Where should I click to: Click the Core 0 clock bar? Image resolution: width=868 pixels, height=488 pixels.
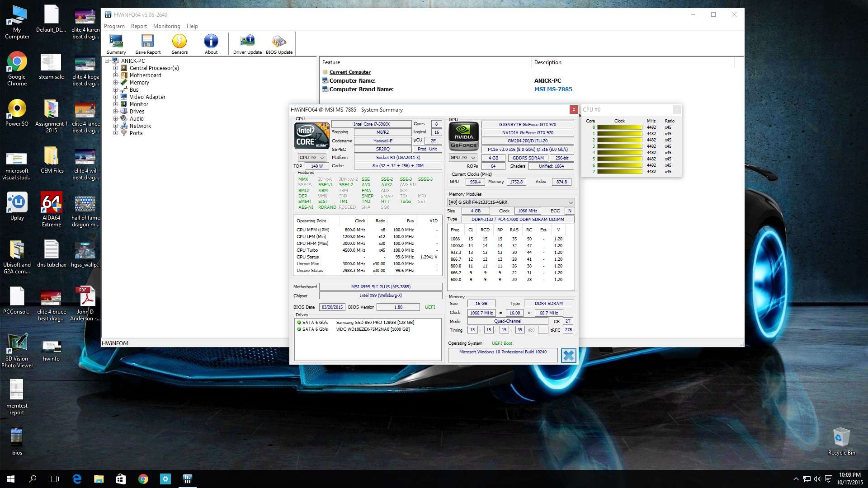pyautogui.click(x=619, y=127)
